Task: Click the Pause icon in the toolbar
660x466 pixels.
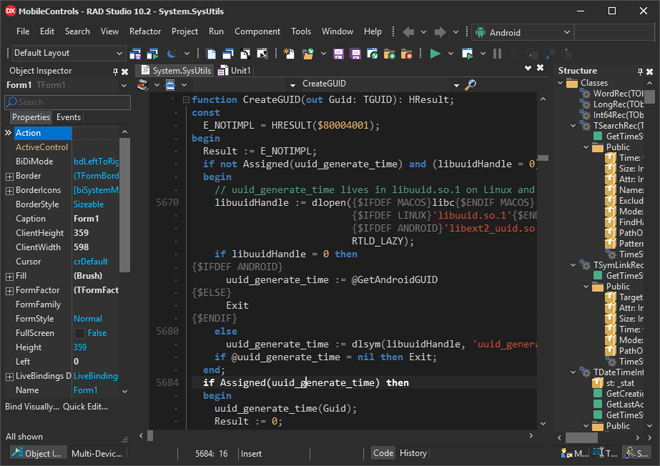Action: 498,53
